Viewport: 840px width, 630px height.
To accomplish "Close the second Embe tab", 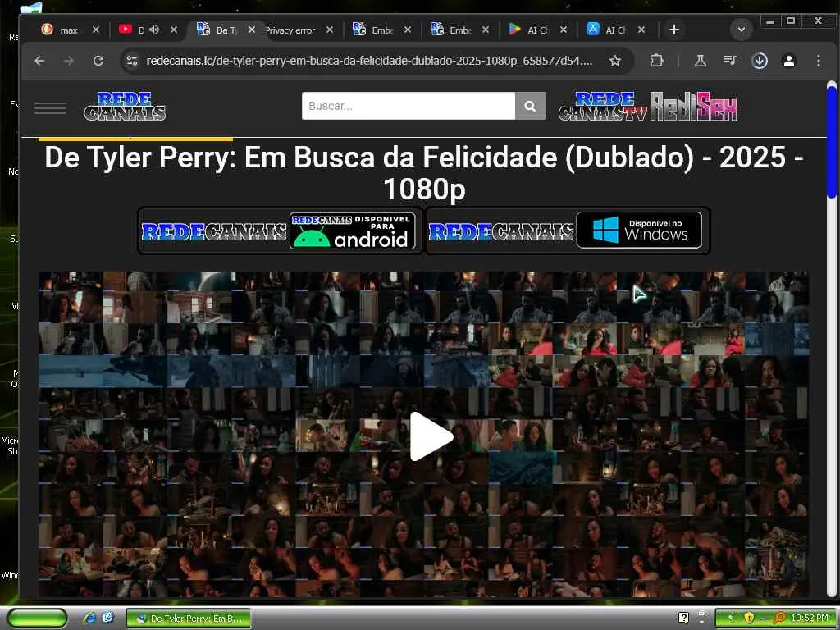I will [486, 30].
